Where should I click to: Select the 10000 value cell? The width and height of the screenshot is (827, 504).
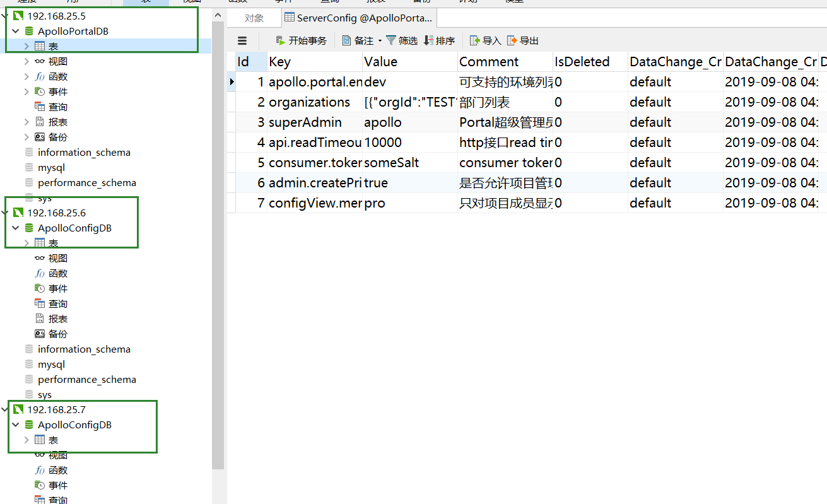[410, 143]
